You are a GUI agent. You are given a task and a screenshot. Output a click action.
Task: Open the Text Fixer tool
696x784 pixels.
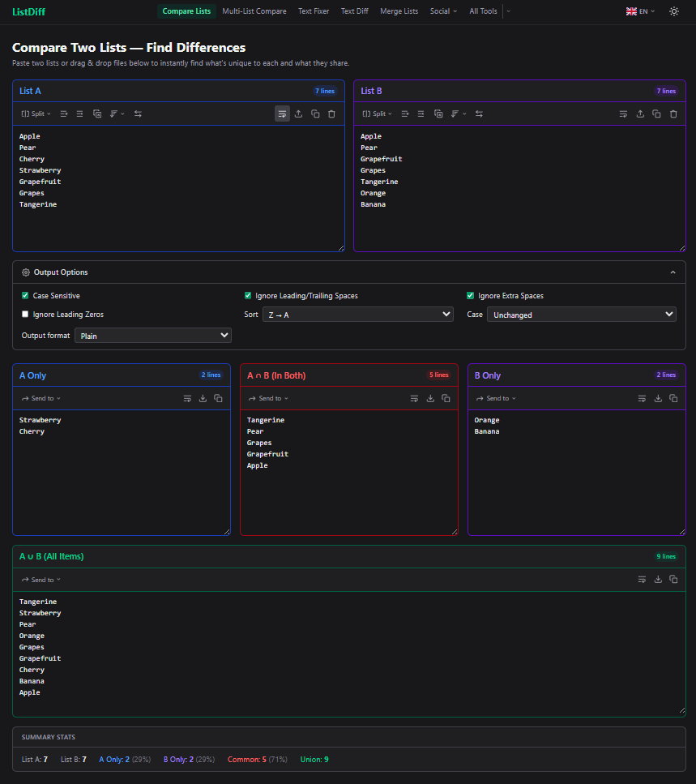coord(314,11)
